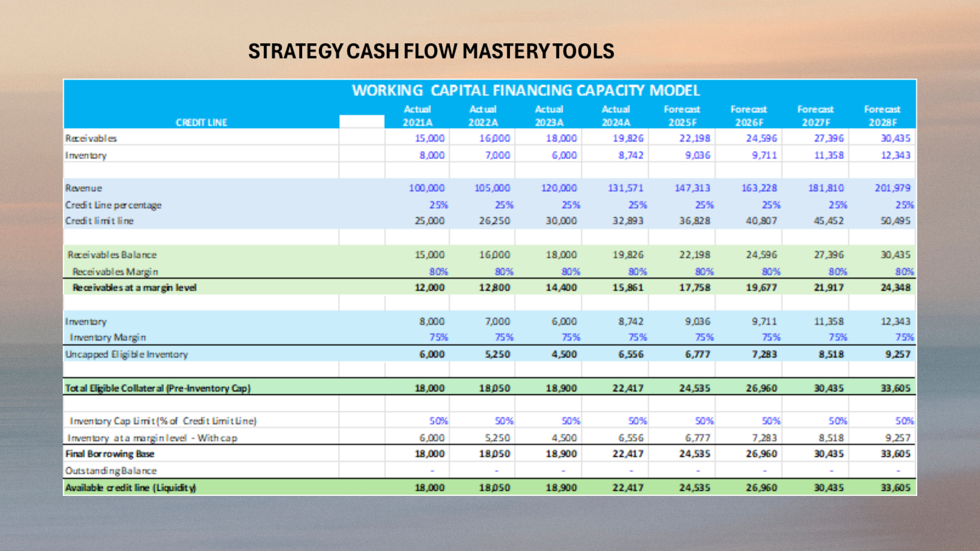Image resolution: width=980 pixels, height=551 pixels.
Task: Click the Strategy Cash Flow Mastery Tools title
Action: [x=431, y=51]
